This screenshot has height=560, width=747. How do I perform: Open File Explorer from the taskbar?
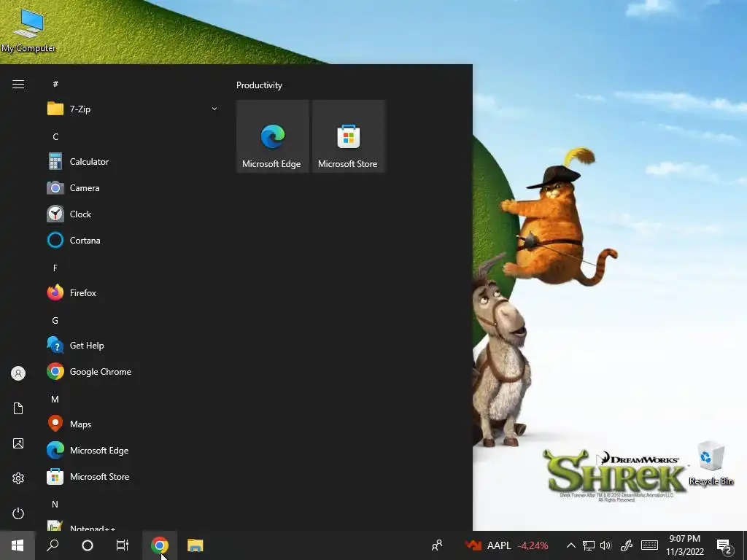[x=196, y=545]
